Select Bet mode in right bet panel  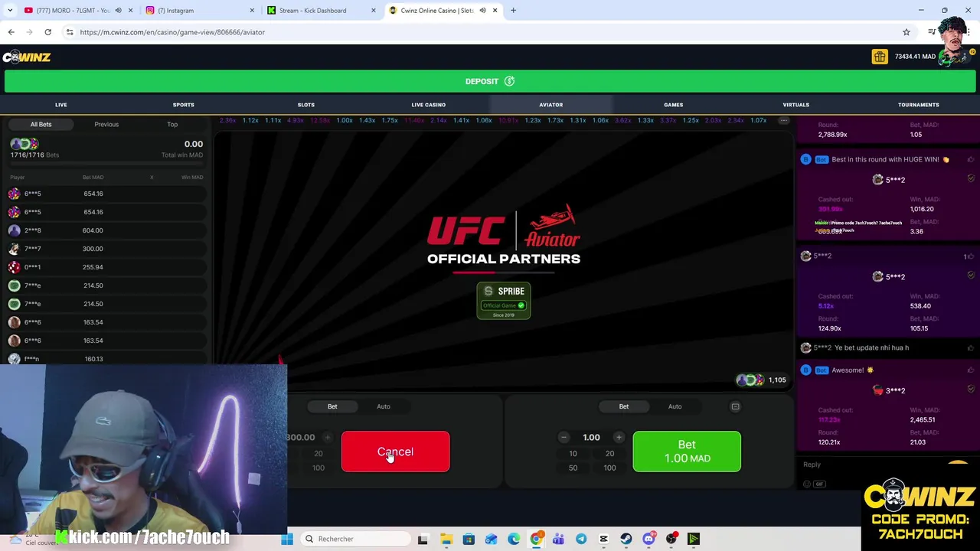point(624,406)
